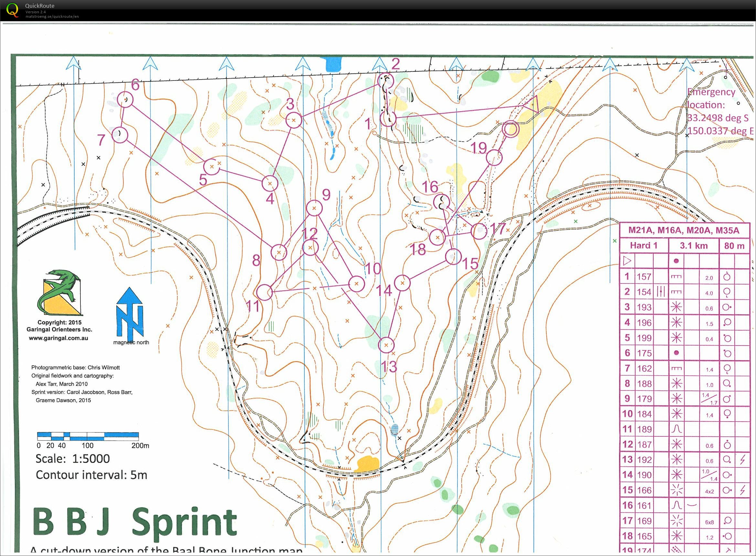Click control circle number 11

[264, 292]
